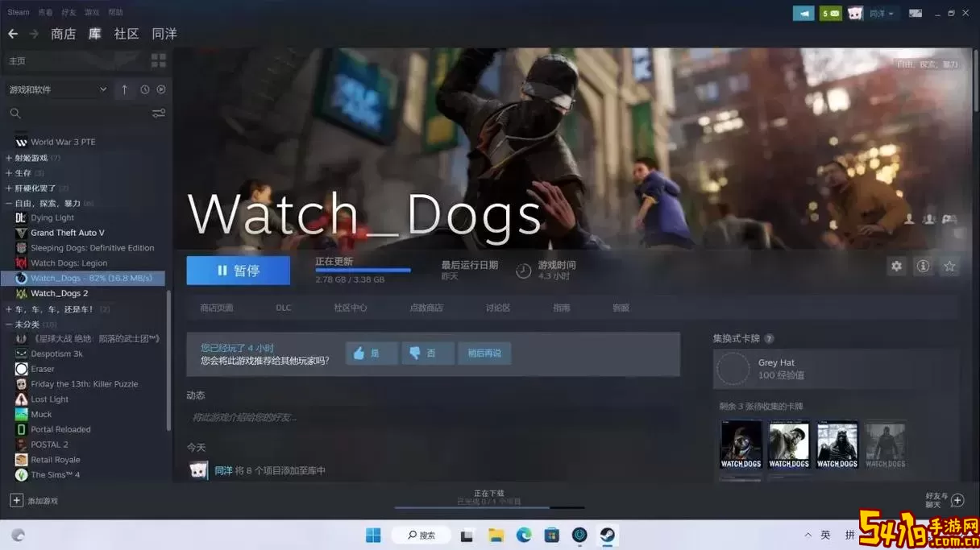The height and width of the screenshot is (550, 980).
Task: Open Steam announcements megaphone icon
Action: [804, 13]
